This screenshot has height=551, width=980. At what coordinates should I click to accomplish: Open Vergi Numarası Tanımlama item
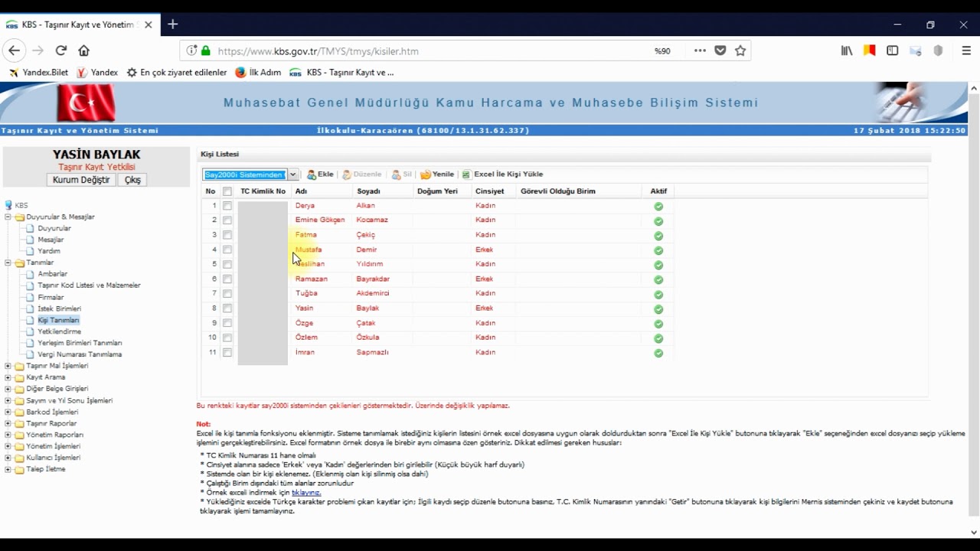click(80, 354)
